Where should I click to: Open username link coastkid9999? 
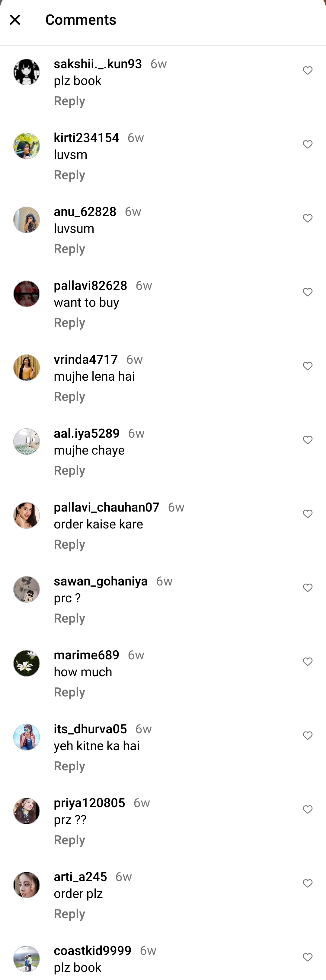pyautogui.click(x=93, y=950)
